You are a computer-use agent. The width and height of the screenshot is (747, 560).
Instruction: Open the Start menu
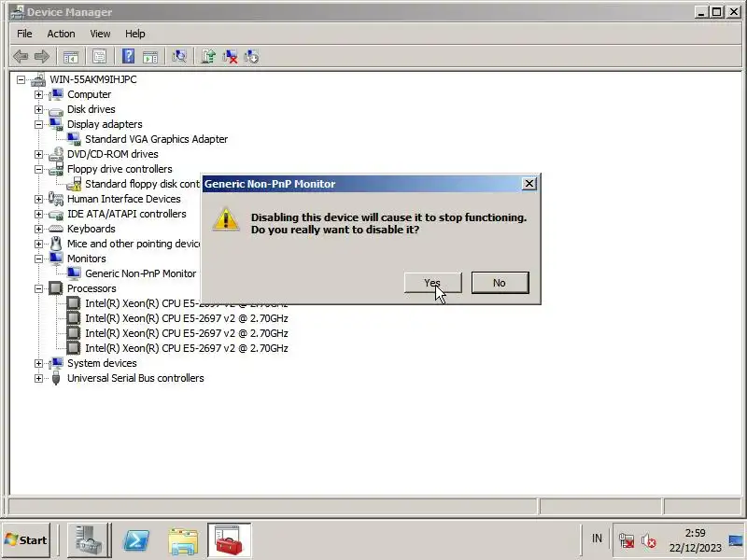(x=26, y=540)
